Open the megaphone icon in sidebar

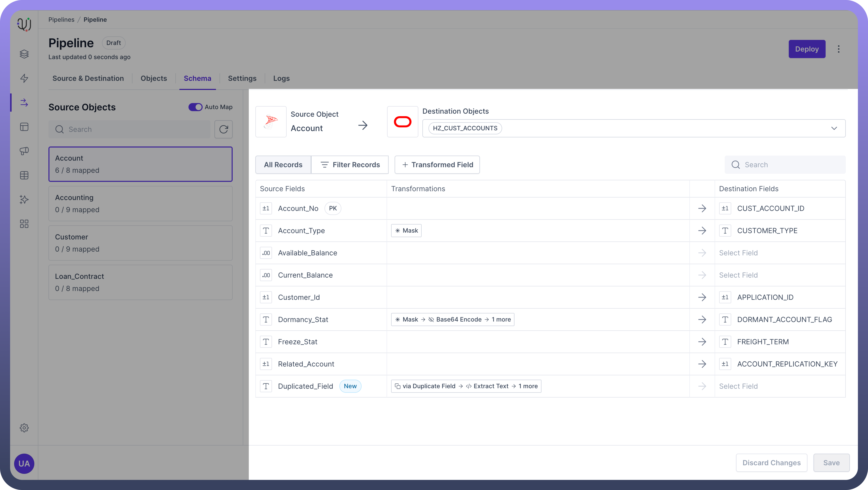coord(24,151)
